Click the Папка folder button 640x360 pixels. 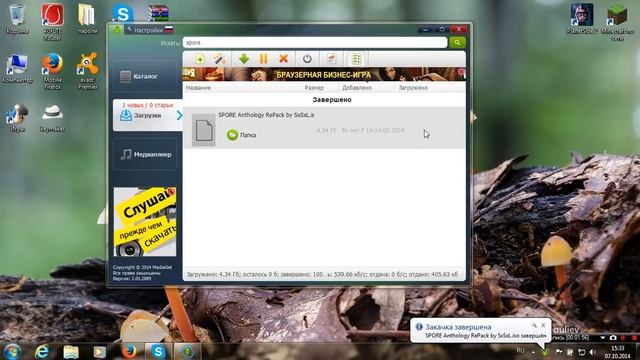(242, 135)
